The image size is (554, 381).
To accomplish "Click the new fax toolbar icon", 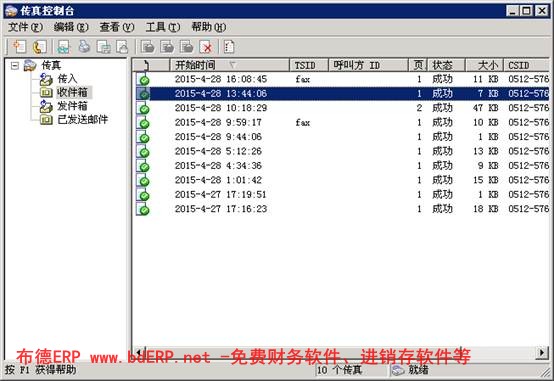I will (19, 47).
